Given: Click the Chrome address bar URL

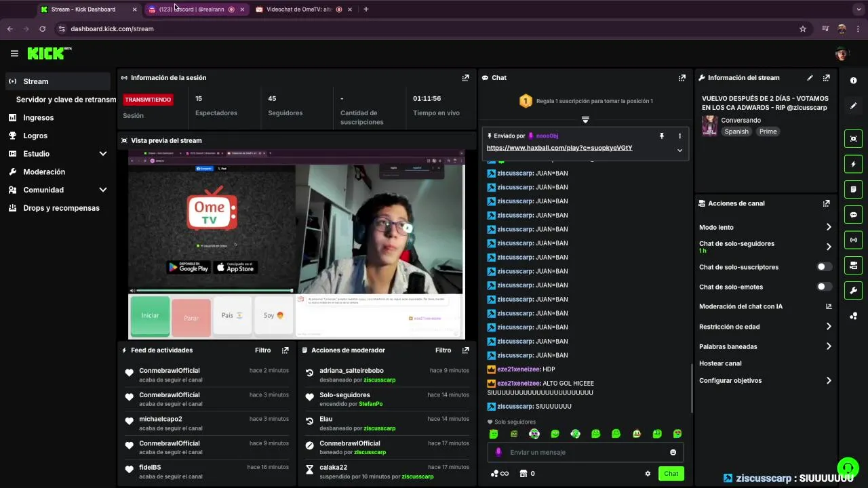Looking at the screenshot, I should [x=112, y=29].
